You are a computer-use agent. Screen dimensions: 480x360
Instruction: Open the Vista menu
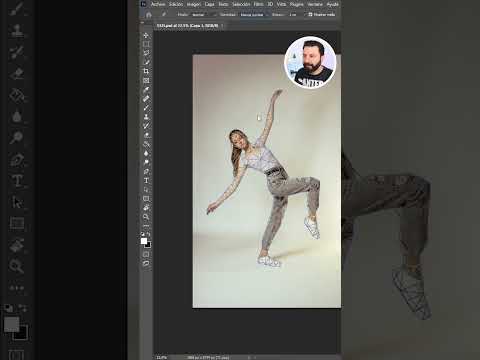281,4
